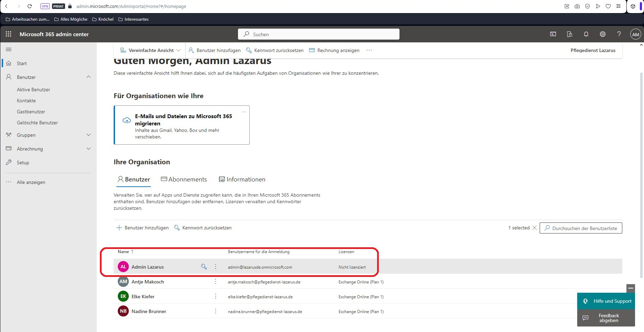The height and width of the screenshot is (332, 644).
Task: Collapse the Benutzer navigation section
Action: coord(89,77)
